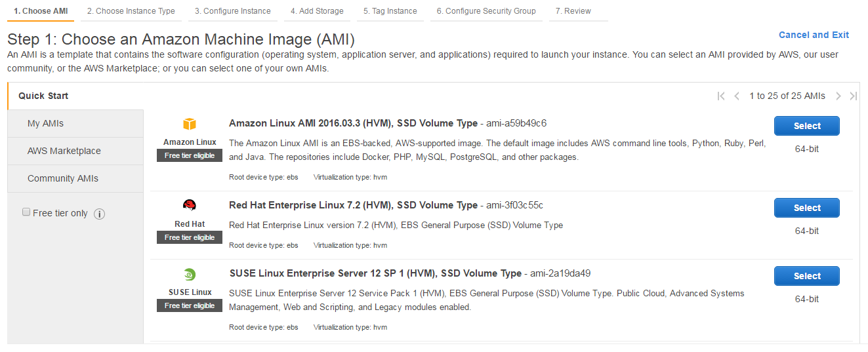Click the Amazon Linux orange cube icon
The width and height of the screenshot is (868, 352).
tap(190, 124)
